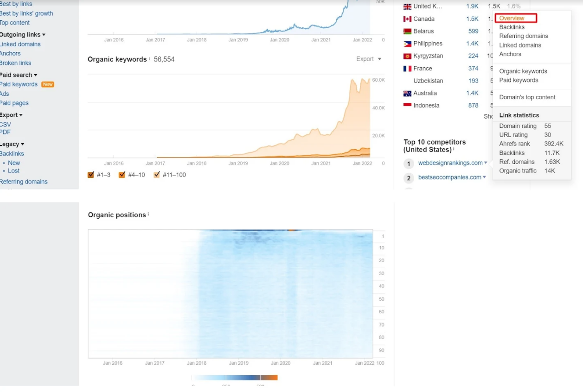Click the Belarus flag icon

tap(407, 32)
